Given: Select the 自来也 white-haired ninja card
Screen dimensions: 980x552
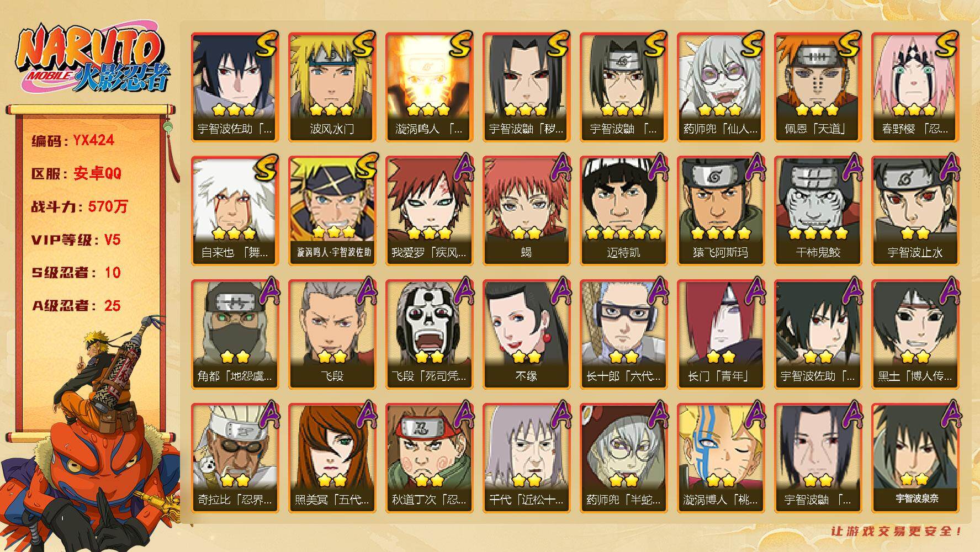Looking at the screenshot, I should pos(235,211).
